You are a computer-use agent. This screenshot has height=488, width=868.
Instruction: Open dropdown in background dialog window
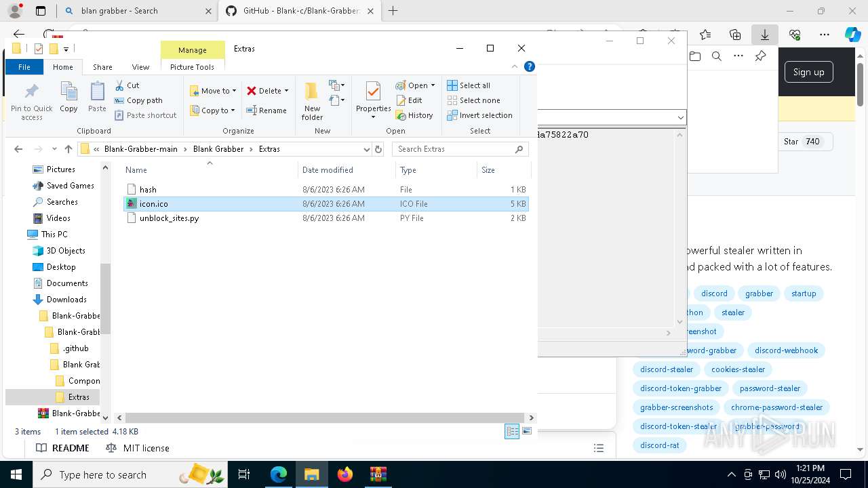point(680,118)
